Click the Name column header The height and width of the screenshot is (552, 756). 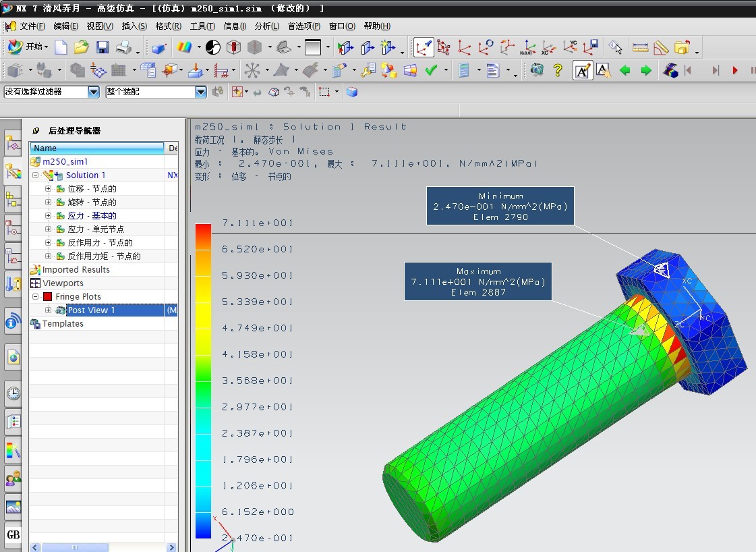click(97, 148)
